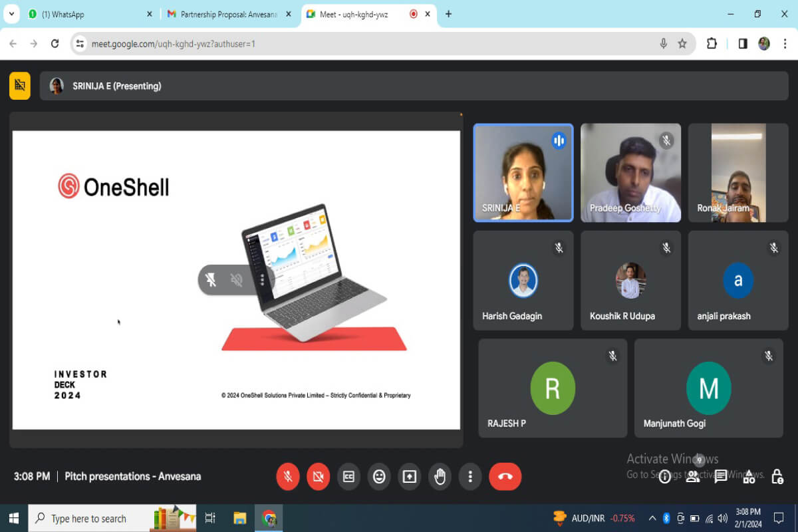Viewport: 798px width, 532px height.
Task: Select Pradeep Goshetty's video tile
Action: [x=630, y=172]
